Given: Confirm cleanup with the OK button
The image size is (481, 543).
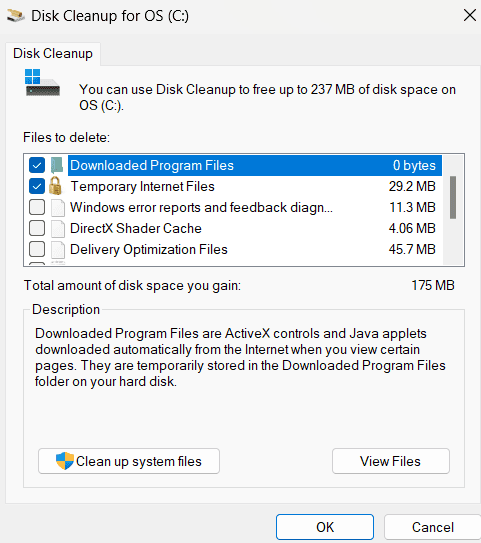Looking at the screenshot, I should tap(325, 527).
